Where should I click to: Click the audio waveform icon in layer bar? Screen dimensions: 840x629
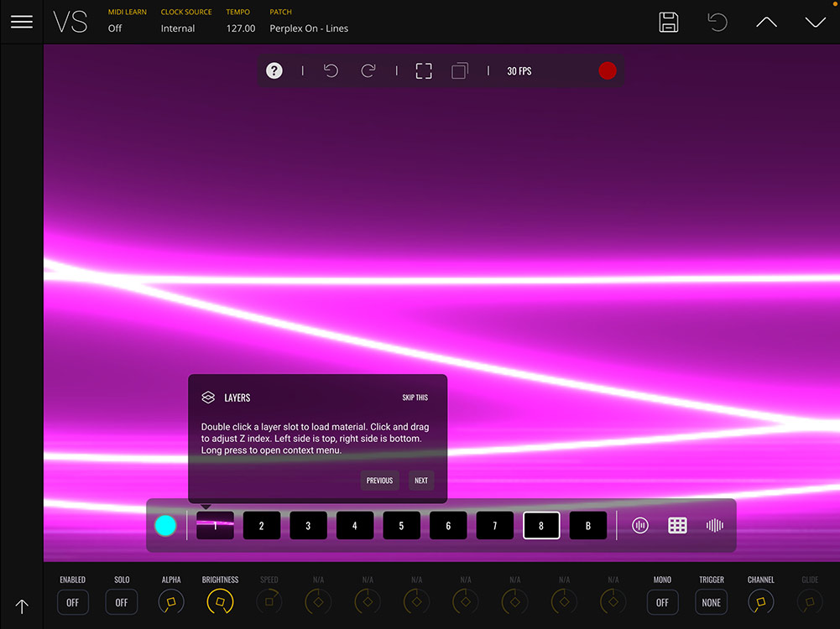point(715,526)
